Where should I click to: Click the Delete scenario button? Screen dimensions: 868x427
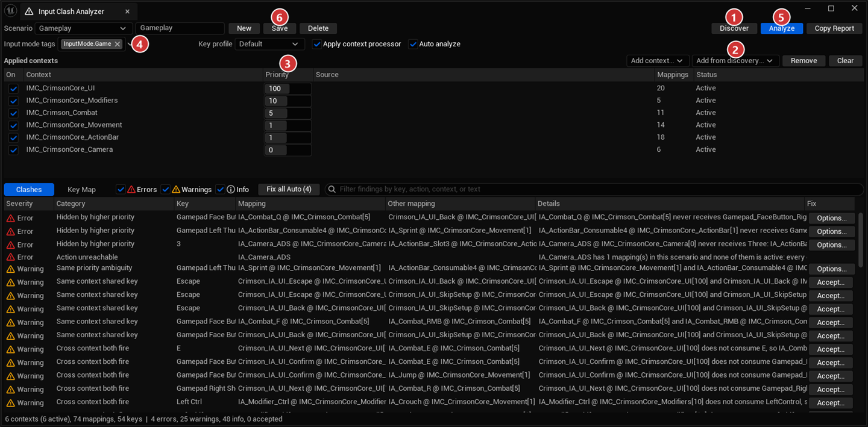[x=318, y=28]
